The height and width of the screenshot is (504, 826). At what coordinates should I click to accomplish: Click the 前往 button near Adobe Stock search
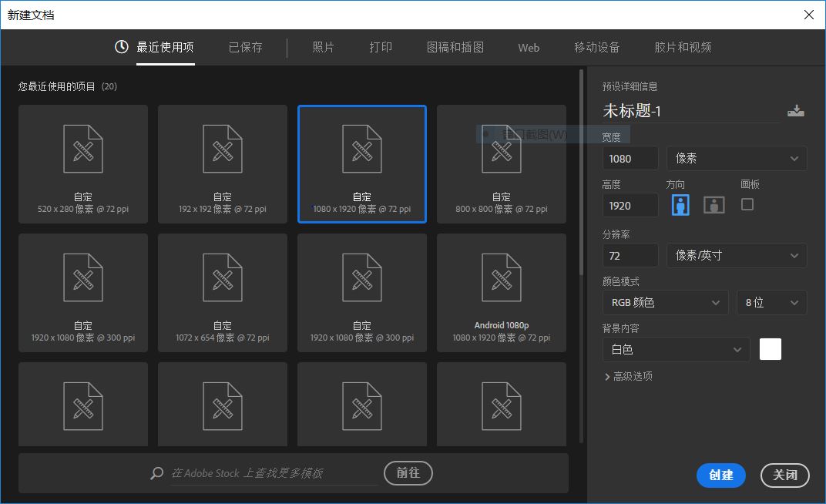[408, 473]
